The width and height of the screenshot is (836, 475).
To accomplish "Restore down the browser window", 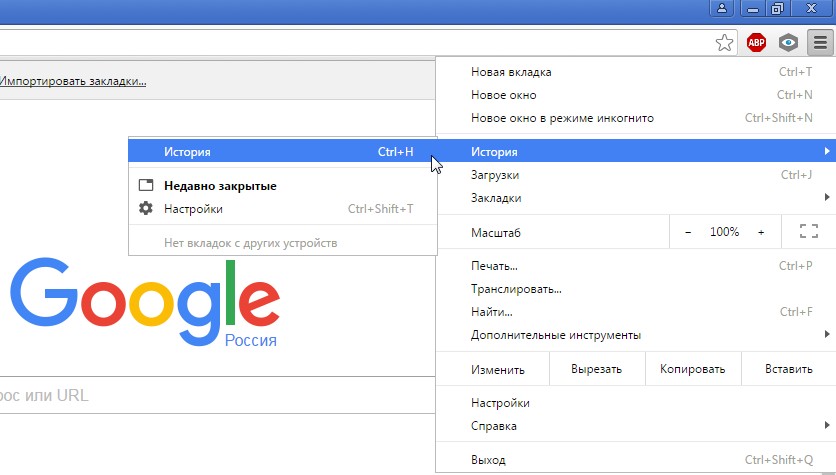I will coord(777,8).
